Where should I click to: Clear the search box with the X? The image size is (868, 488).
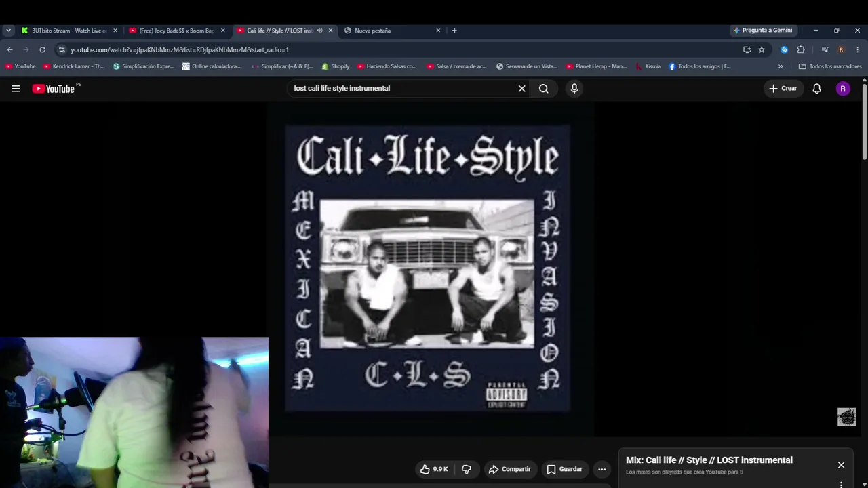coord(522,89)
